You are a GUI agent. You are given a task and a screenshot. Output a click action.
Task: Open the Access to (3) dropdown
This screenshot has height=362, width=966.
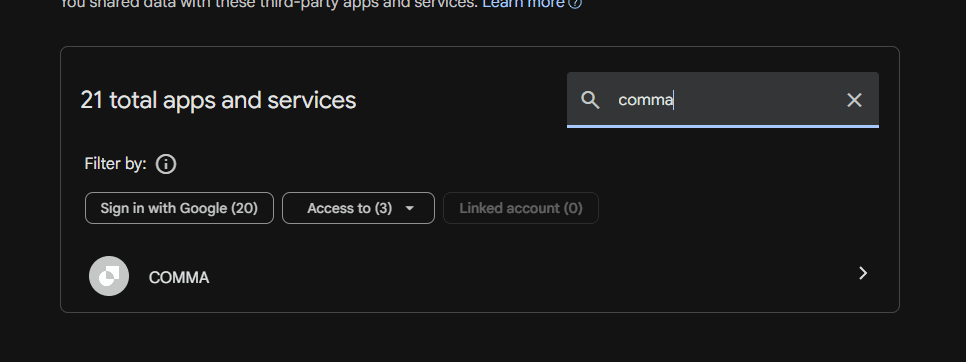click(x=359, y=208)
